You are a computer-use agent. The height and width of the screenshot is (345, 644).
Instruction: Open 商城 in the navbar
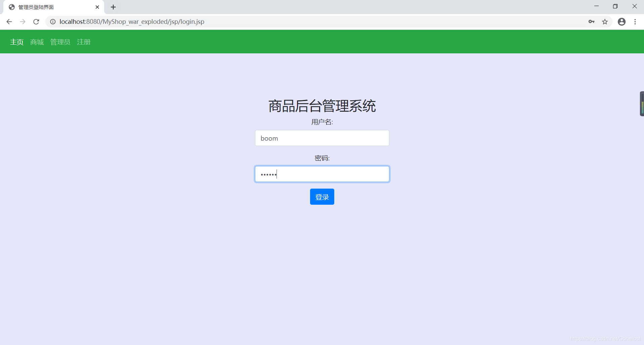coord(37,42)
